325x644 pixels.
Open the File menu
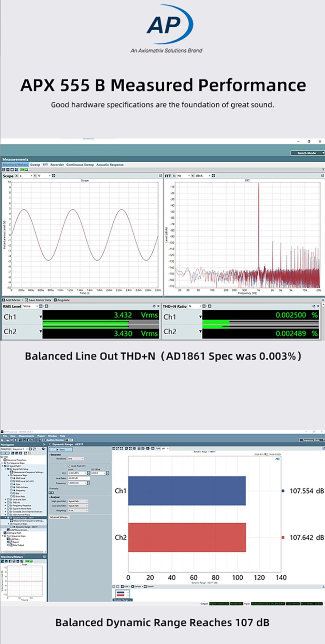coord(5,436)
